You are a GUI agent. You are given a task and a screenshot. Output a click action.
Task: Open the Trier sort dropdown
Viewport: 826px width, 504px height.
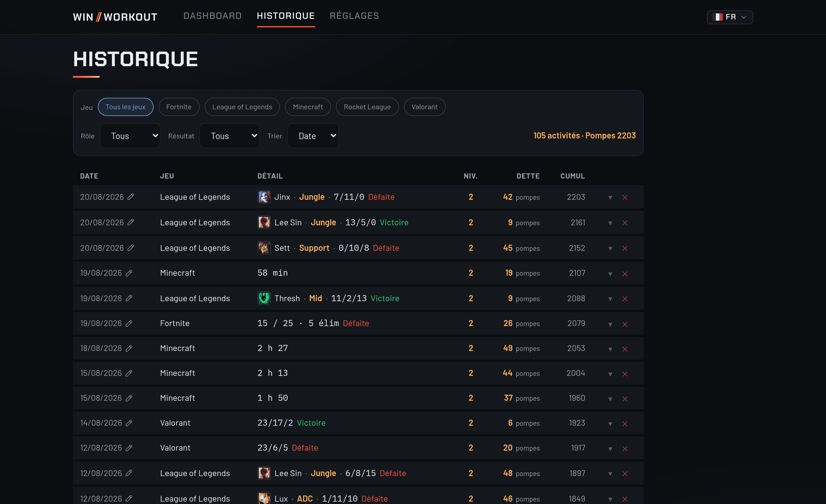coord(313,136)
